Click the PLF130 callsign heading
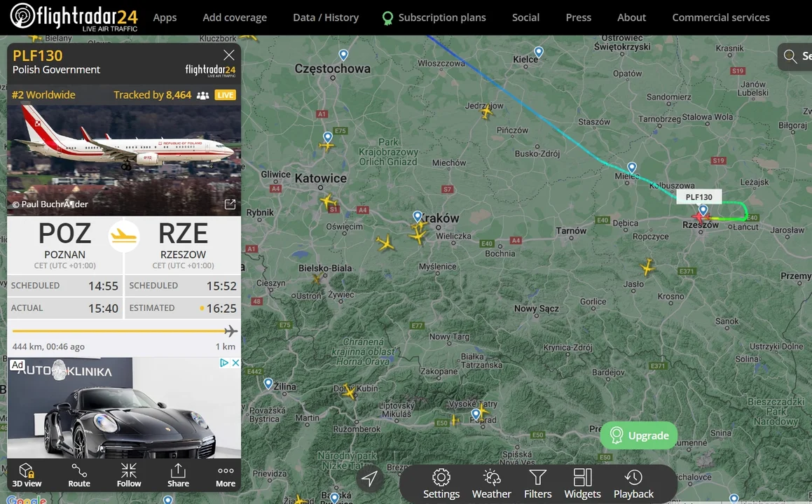Image resolution: width=812 pixels, height=504 pixels. pos(37,55)
